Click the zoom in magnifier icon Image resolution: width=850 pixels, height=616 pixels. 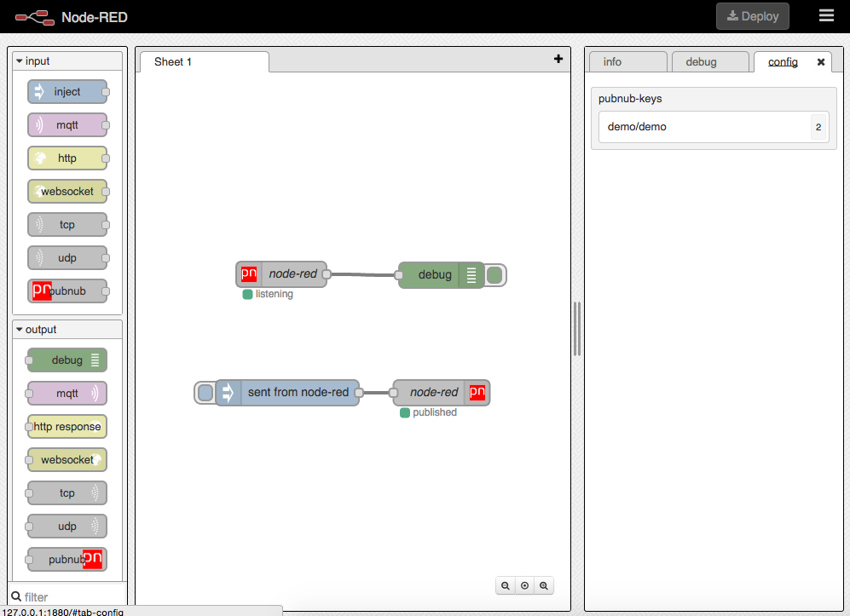(x=543, y=586)
